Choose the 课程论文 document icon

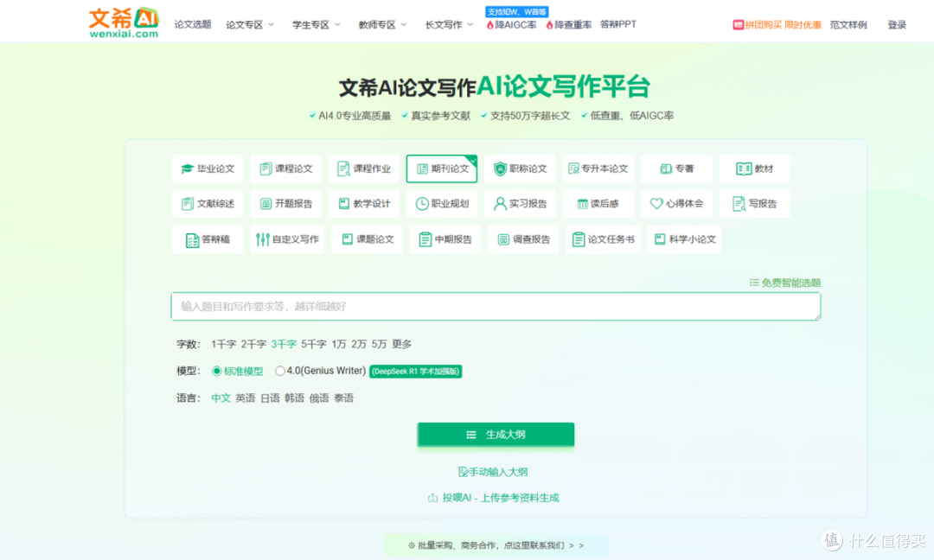(x=265, y=169)
